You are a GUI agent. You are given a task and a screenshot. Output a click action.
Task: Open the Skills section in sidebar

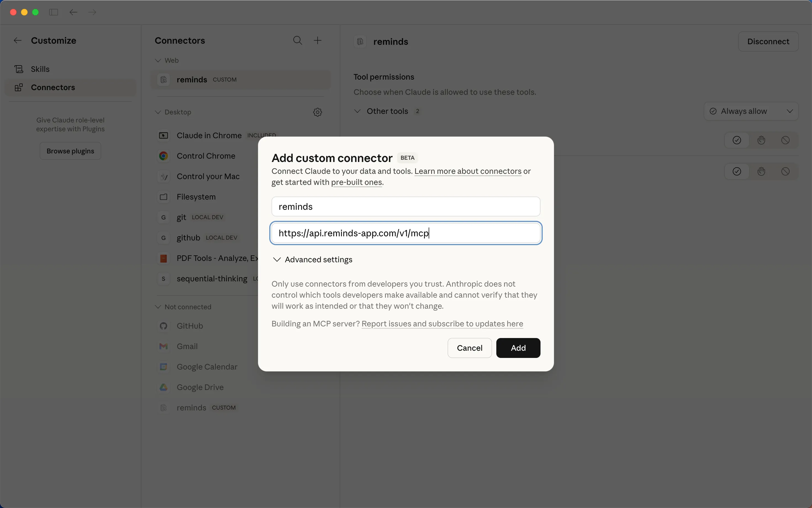[x=40, y=69]
